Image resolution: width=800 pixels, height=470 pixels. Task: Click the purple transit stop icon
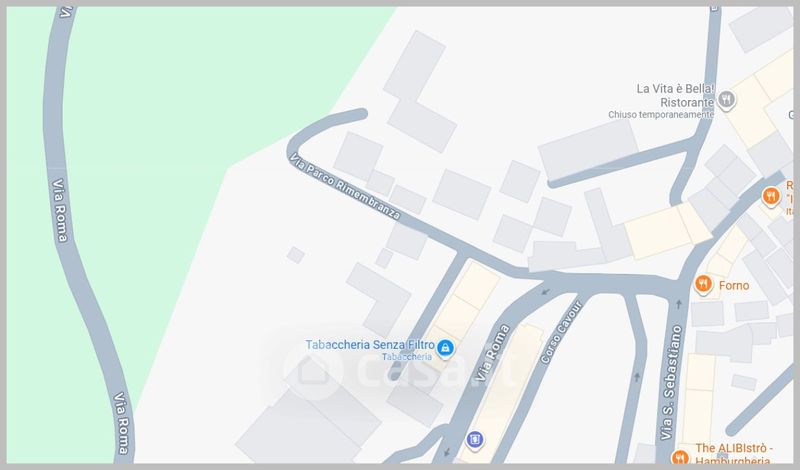[474, 439]
